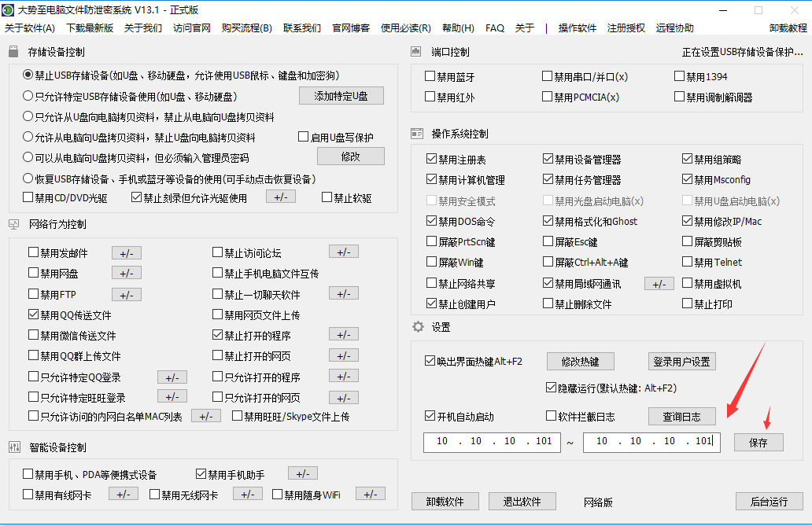Click the 登录用户设置 button
This screenshot has width=812, height=526.
pyautogui.click(x=681, y=362)
